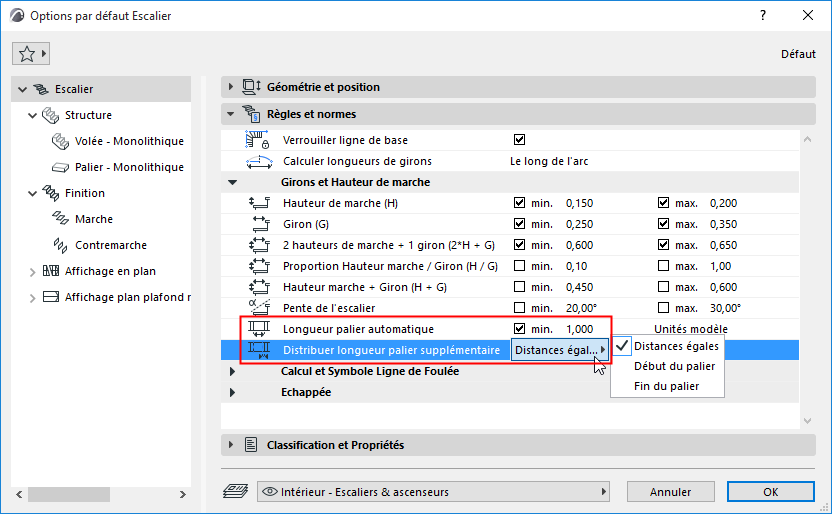The height and width of the screenshot is (514, 832).
Task: Open the favorites arrow next to star
Action: coord(44,54)
